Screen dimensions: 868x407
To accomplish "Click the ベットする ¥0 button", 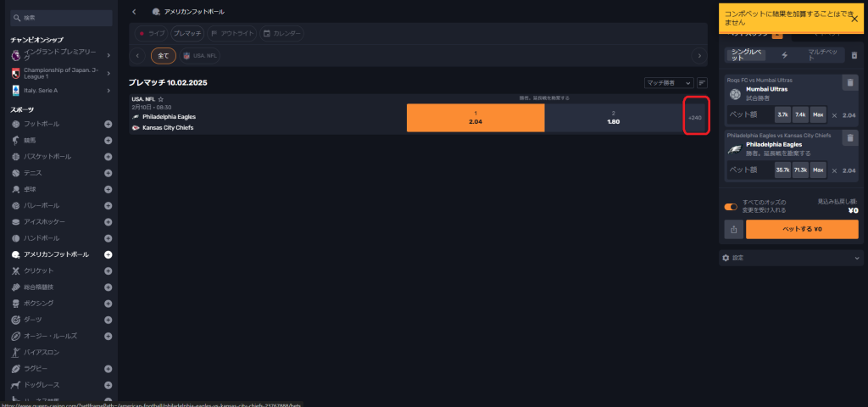I will [802, 229].
